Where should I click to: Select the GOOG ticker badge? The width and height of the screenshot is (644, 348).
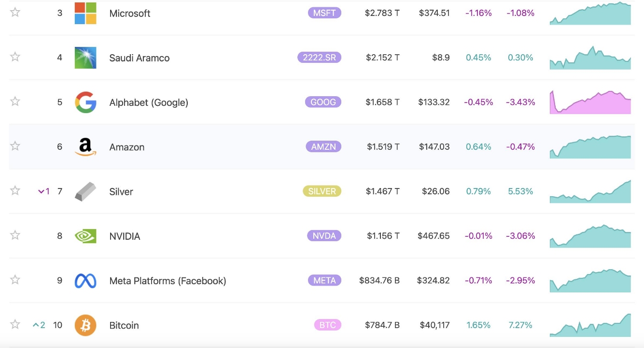pyautogui.click(x=324, y=102)
